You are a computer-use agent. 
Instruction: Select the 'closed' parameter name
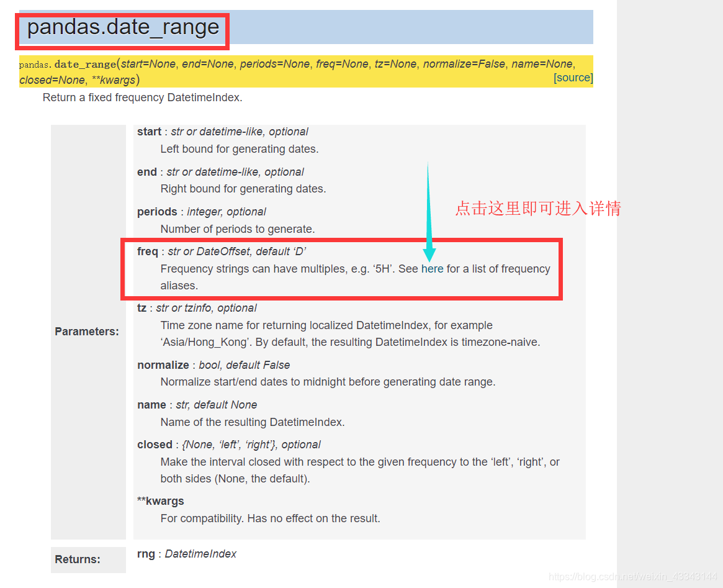click(155, 445)
